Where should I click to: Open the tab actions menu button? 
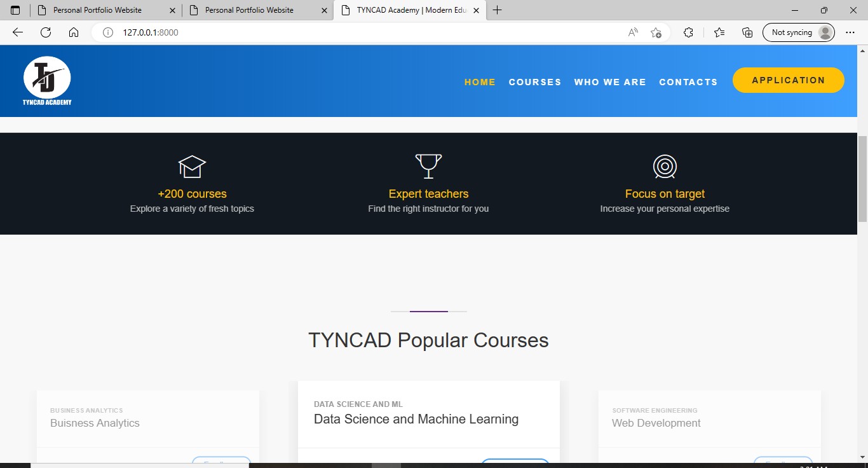[x=15, y=10]
